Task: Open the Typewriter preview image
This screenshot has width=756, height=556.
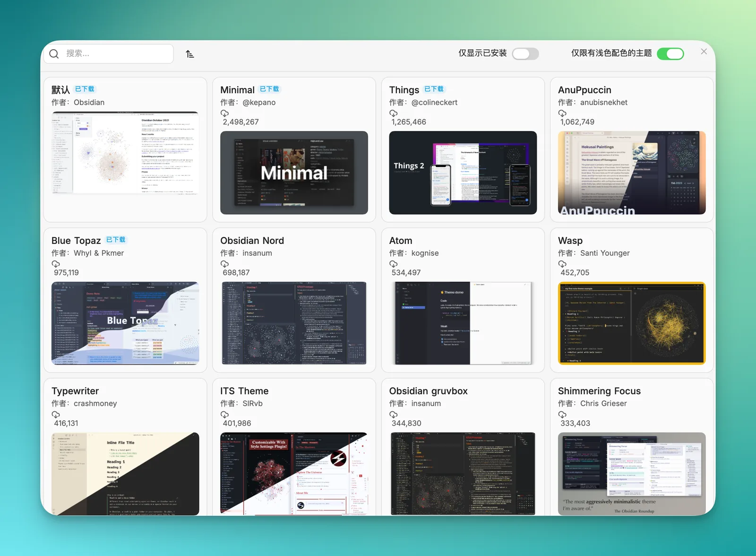Action: [x=125, y=474]
